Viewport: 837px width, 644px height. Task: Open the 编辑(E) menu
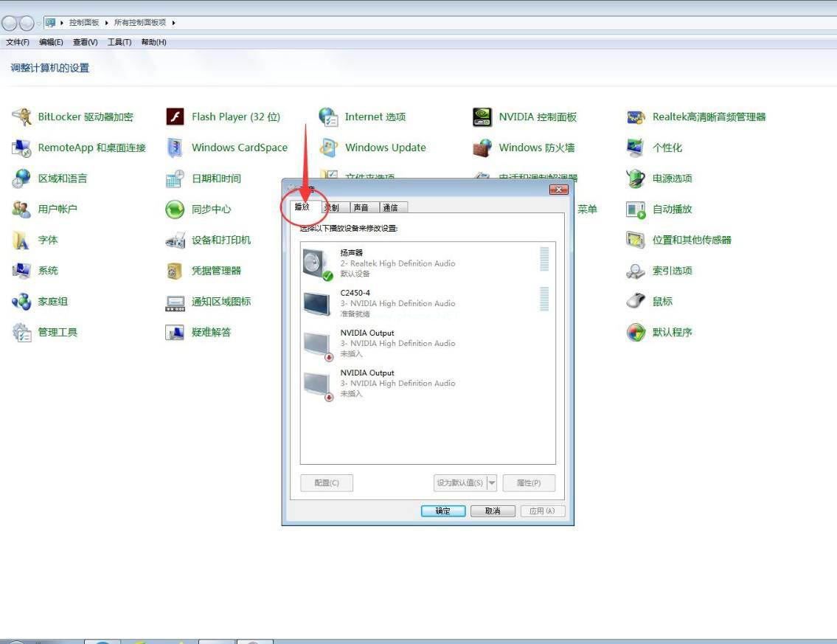coord(51,42)
